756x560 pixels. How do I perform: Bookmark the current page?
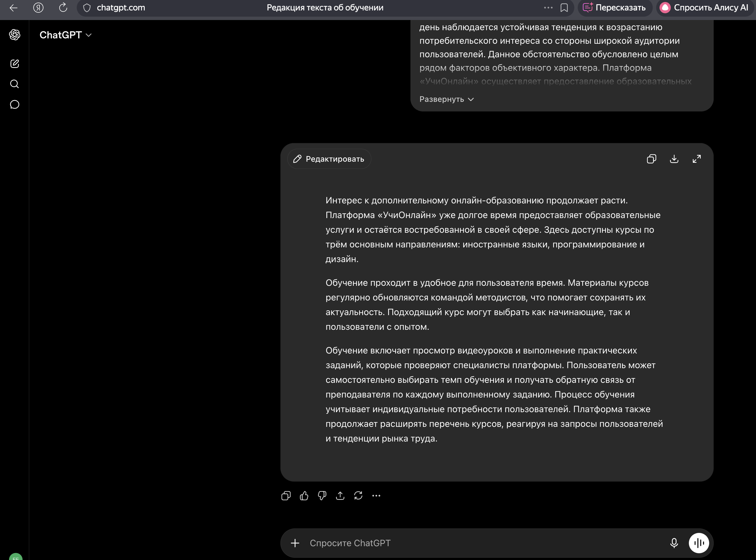pyautogui.click(x=564, y=8)
